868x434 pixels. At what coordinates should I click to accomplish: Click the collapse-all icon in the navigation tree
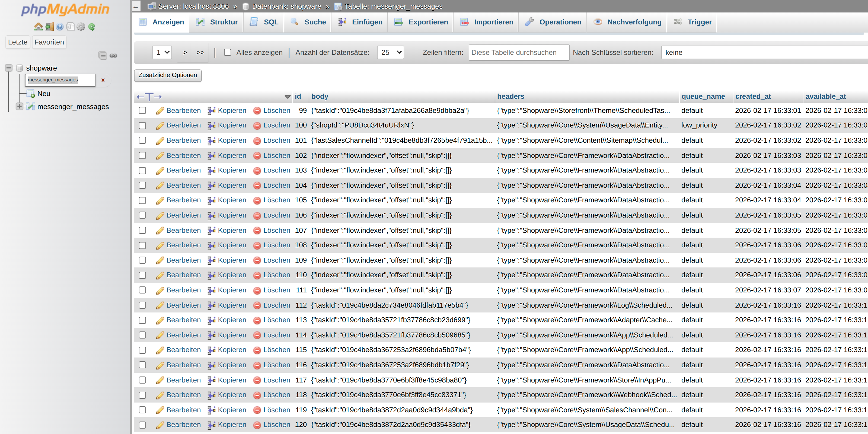pyautogui.click(x=103, y=56)
